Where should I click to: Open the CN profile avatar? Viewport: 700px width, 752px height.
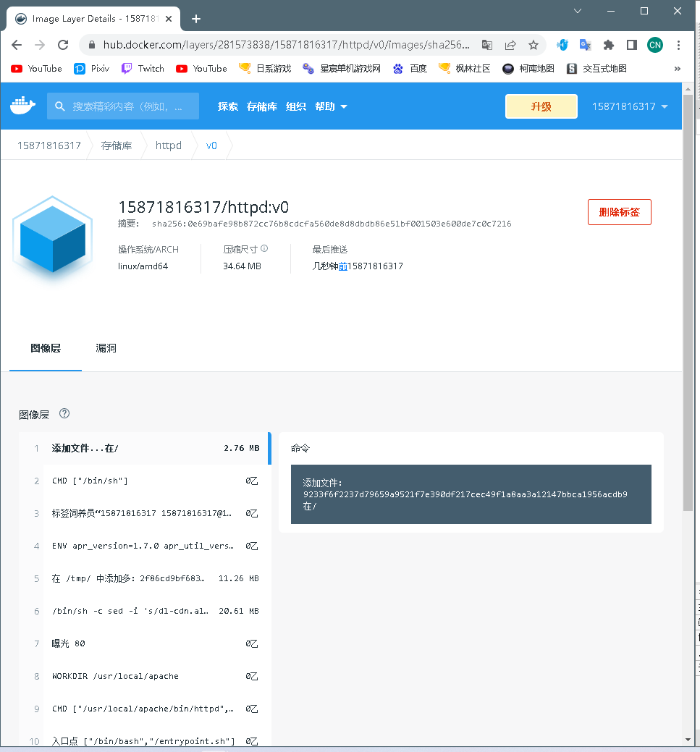point(655,45)
